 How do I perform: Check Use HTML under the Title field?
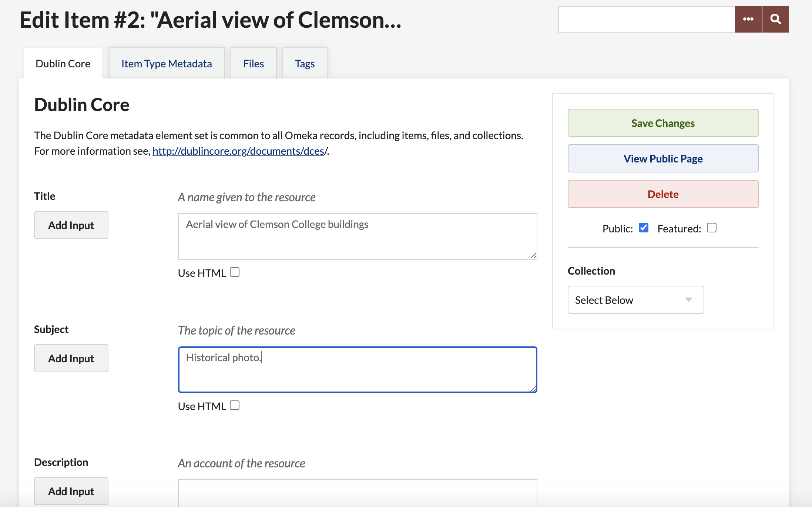click(x=235, y=272)
